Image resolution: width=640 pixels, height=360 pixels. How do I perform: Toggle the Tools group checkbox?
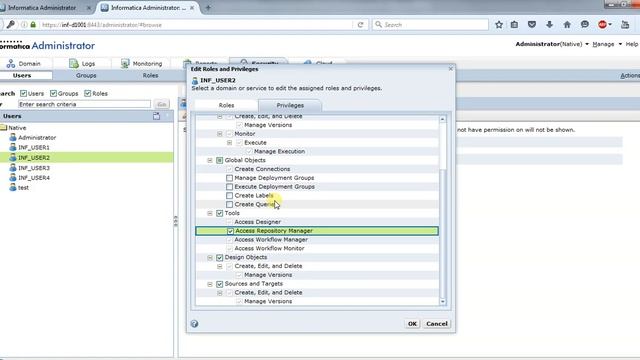click(x=220, y=213)
